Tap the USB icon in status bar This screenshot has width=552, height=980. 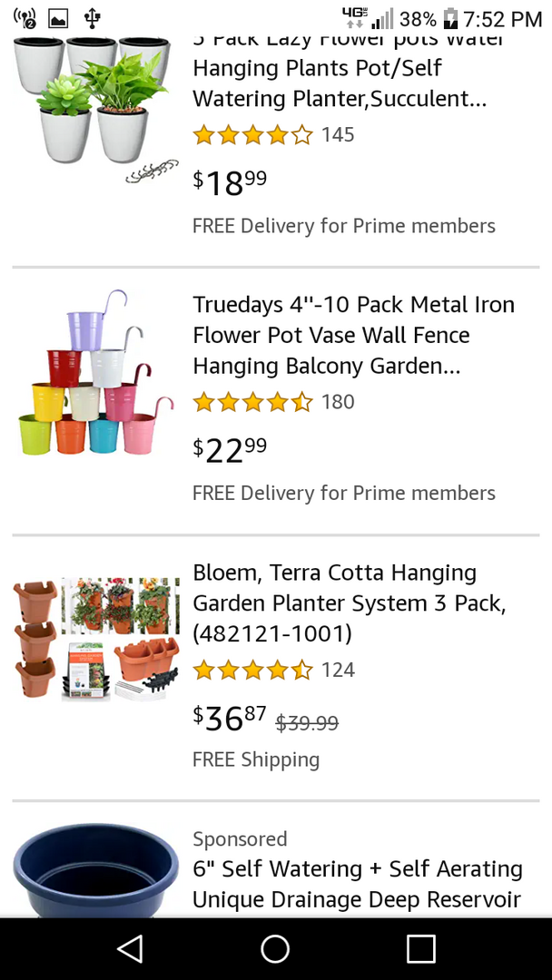point(92,18)
